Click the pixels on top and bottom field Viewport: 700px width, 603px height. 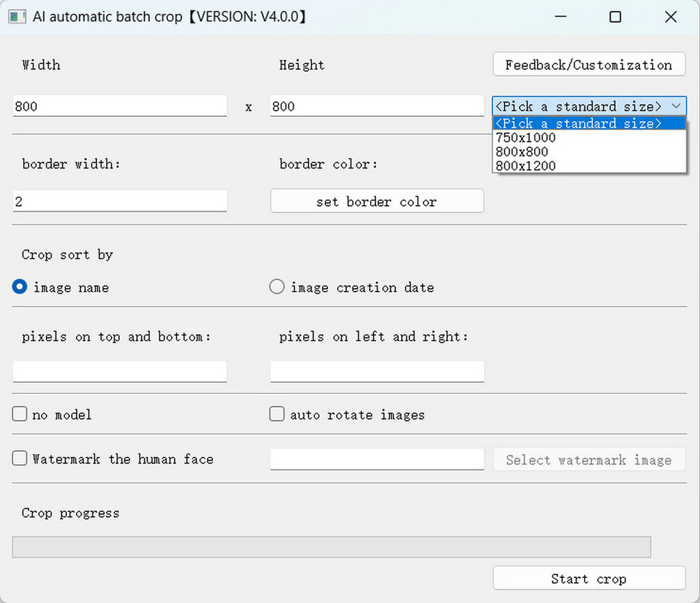120,371
